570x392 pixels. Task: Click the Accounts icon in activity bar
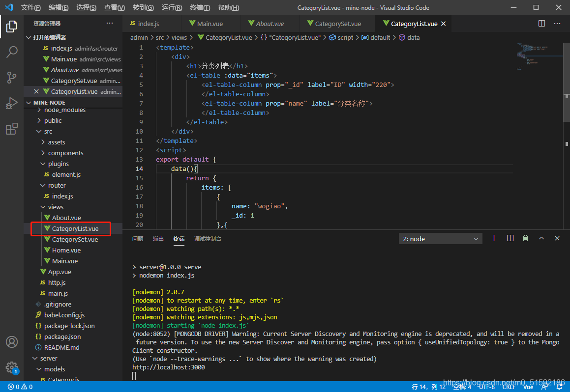click(12, 342)
